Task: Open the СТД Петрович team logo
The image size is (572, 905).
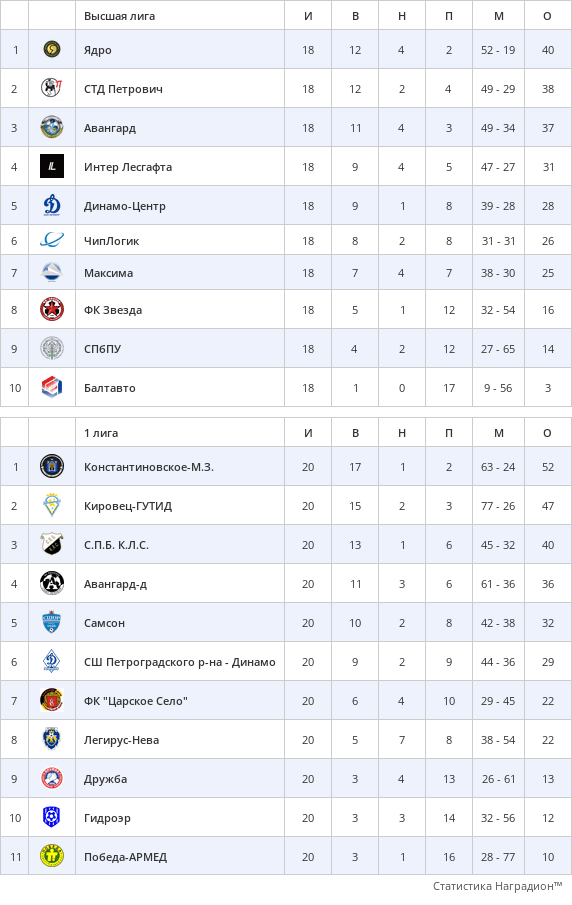Action: (x=52, y=88)
